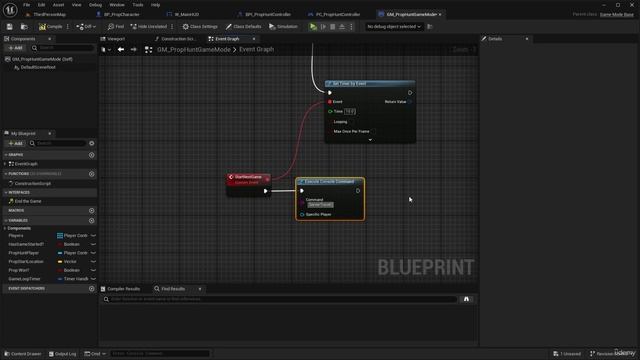Select DefaultSceneRoot component
The height and width of the screenshot is (360, 640).
tap(38, 67)
